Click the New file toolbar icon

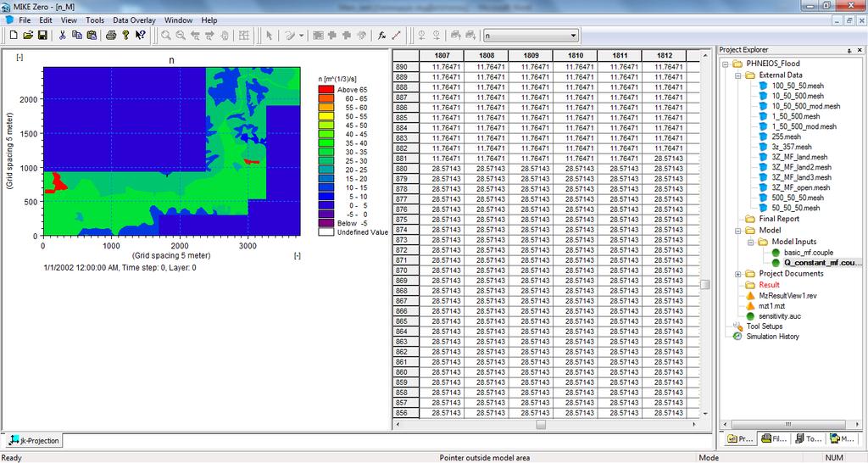14,35
